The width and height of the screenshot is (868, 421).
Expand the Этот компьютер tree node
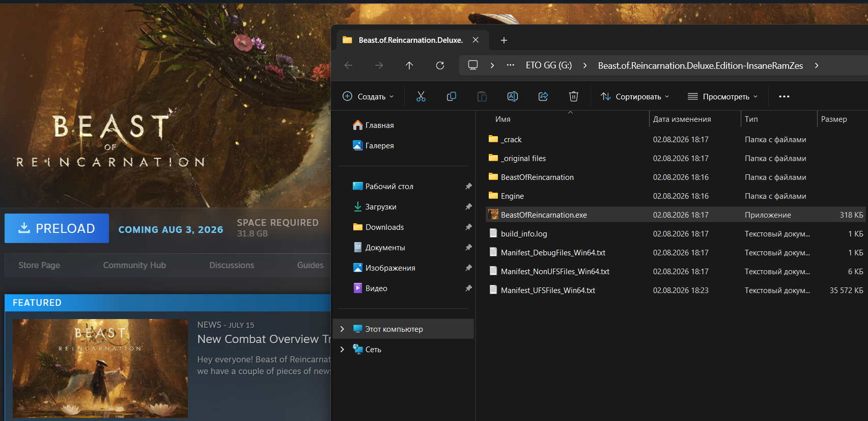[x=342, y=329]
